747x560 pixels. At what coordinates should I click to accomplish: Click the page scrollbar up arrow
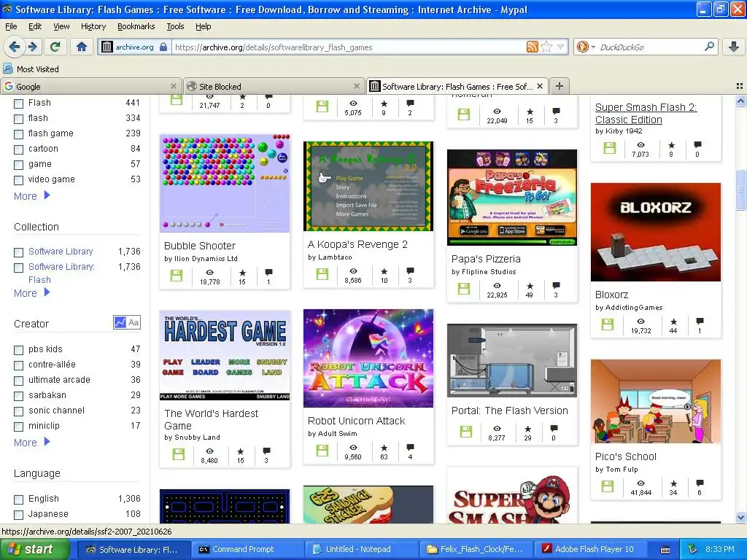pyautogui.click(x=741, y=101)
